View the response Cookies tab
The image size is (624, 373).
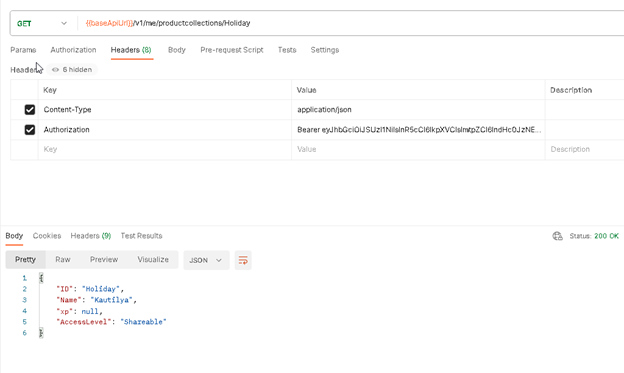coord(47,236)
